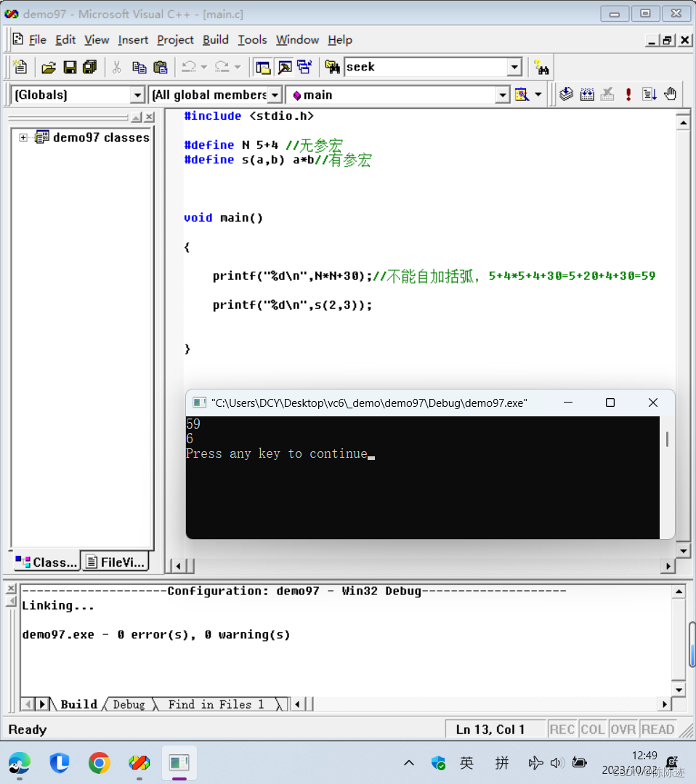Expand the demo97 classes tree node
696x784 pixels.
[x=23, y=137]
